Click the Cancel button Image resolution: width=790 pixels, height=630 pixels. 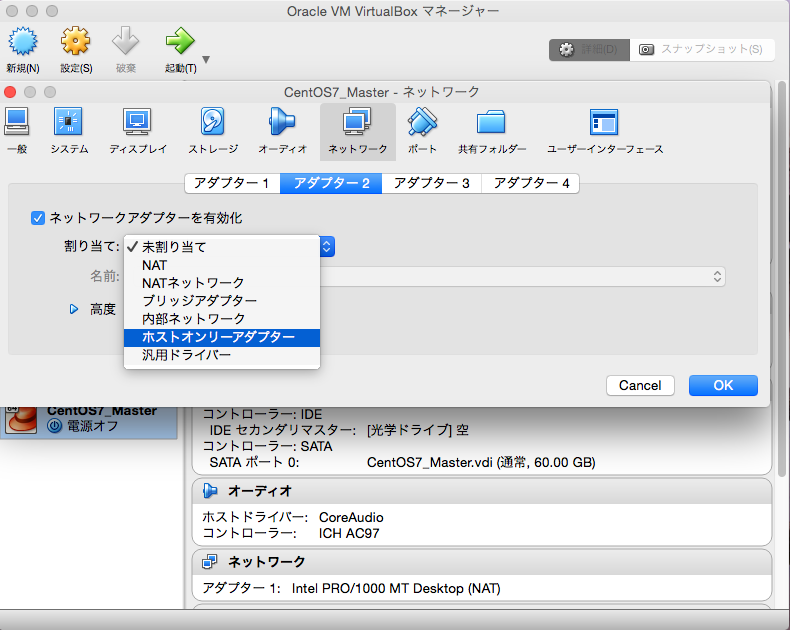(x=640, y=386)
